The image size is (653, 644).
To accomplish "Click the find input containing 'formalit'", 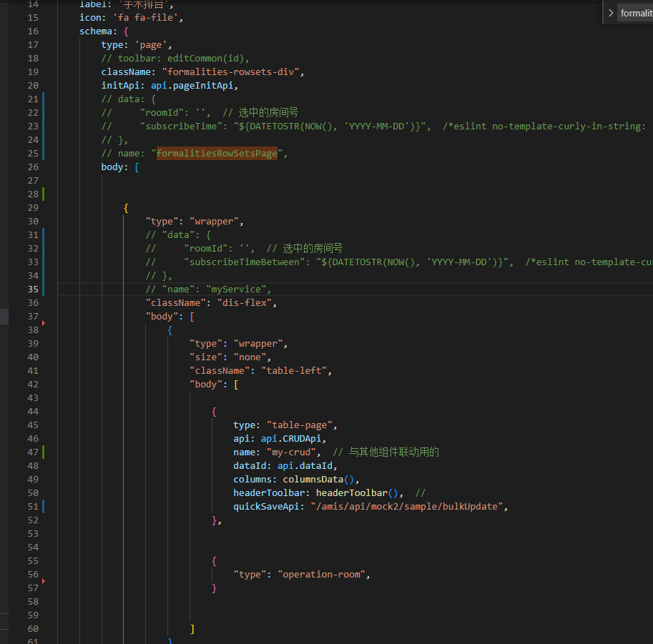I will click(635, 13).
